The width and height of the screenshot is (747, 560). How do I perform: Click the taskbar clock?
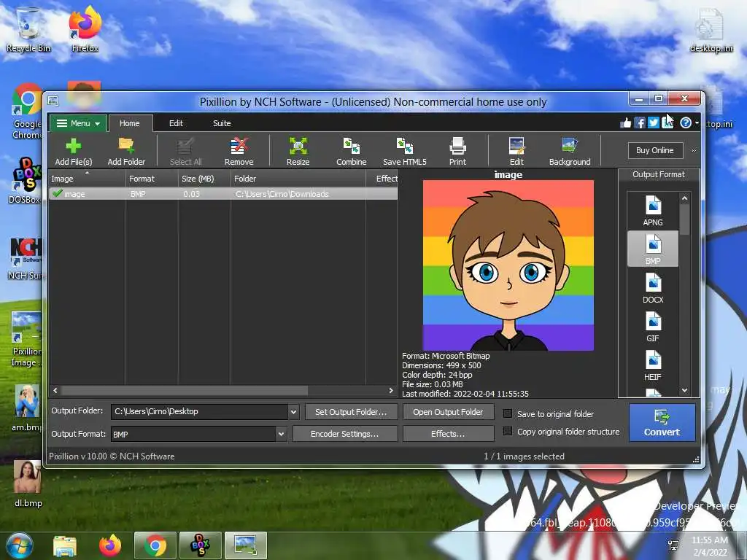710,545
